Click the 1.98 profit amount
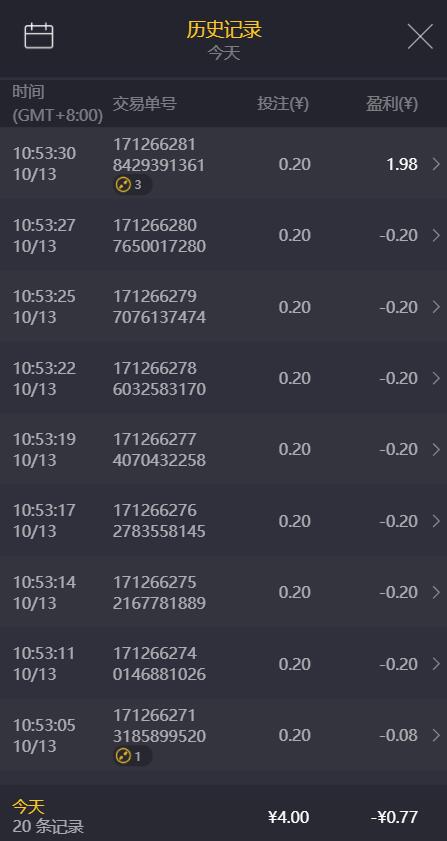The height and width of the screenshot is (841, 447). [x=402, y=164]
